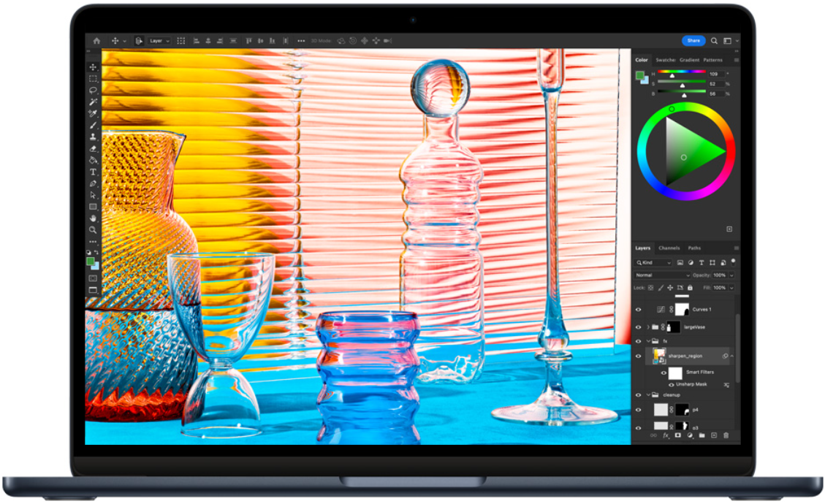Select the Zoom tool
This screenshot has width=825, height=504.
coord(93,230)
